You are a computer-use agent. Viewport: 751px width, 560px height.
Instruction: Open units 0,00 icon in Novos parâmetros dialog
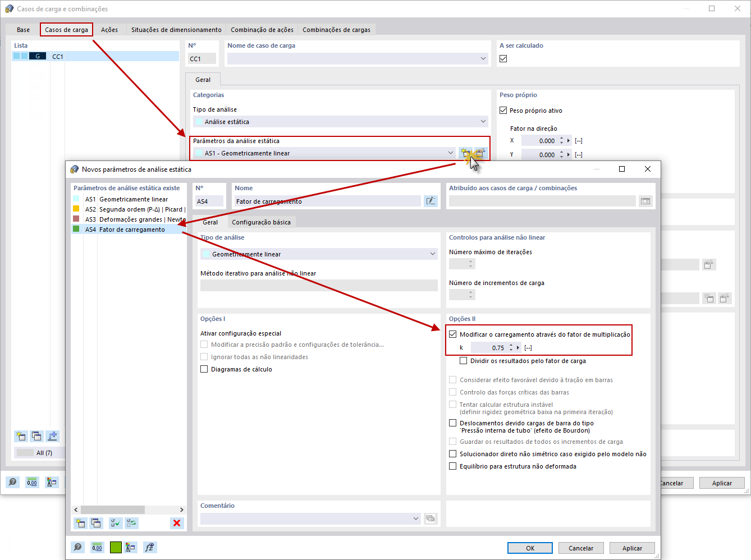point(97,547)
